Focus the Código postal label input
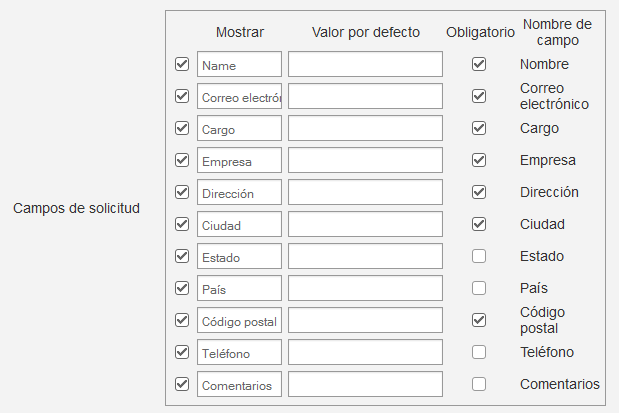The width and height of the screenshot is (619, 413). (x=239, y=321)
